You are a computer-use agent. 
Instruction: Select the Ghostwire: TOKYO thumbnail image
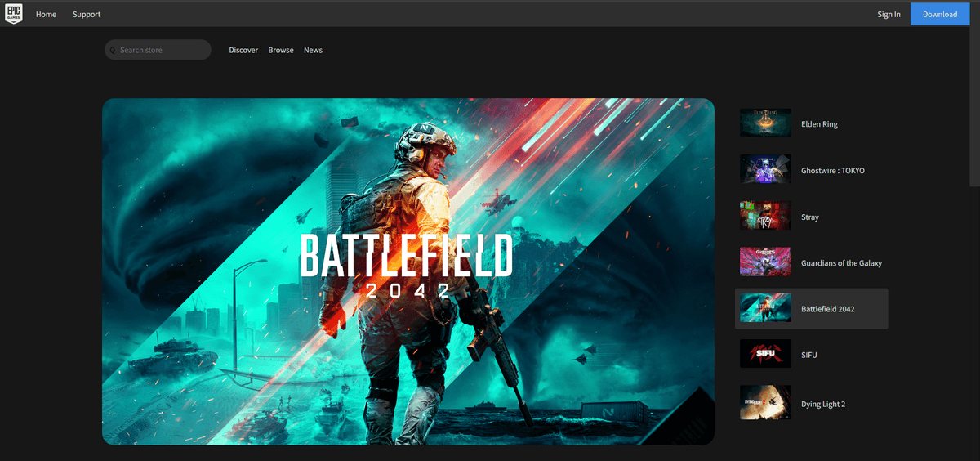pyautogui.click(x=765, y=170)
